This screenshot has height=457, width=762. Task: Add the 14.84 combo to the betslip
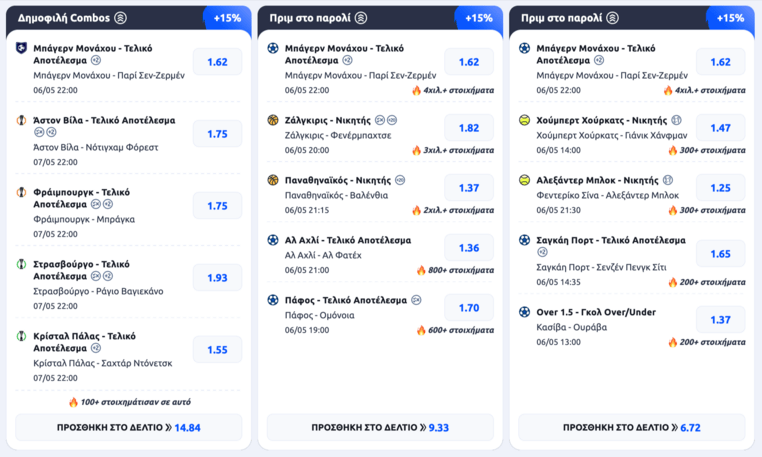tap(129, 427)
